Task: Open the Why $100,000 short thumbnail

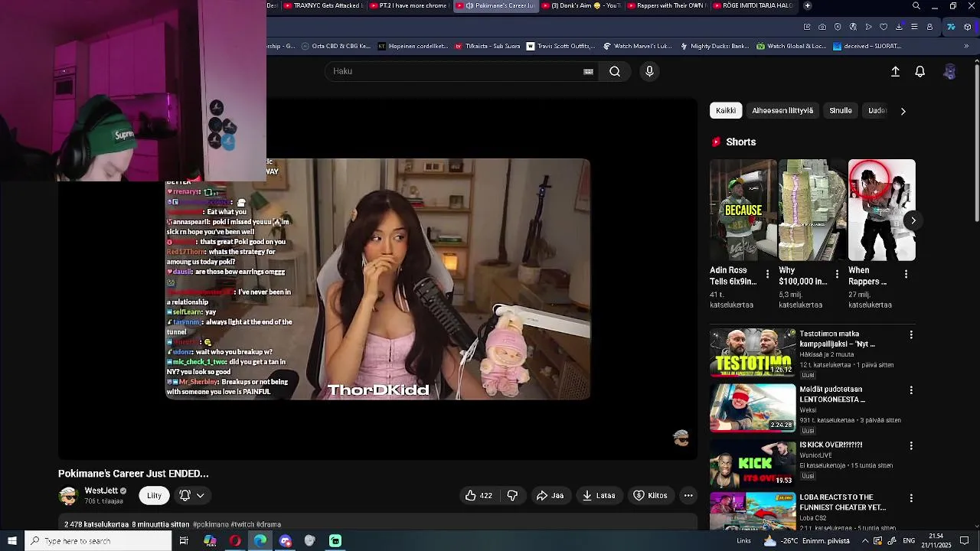Action: click(x=812, y=210)
